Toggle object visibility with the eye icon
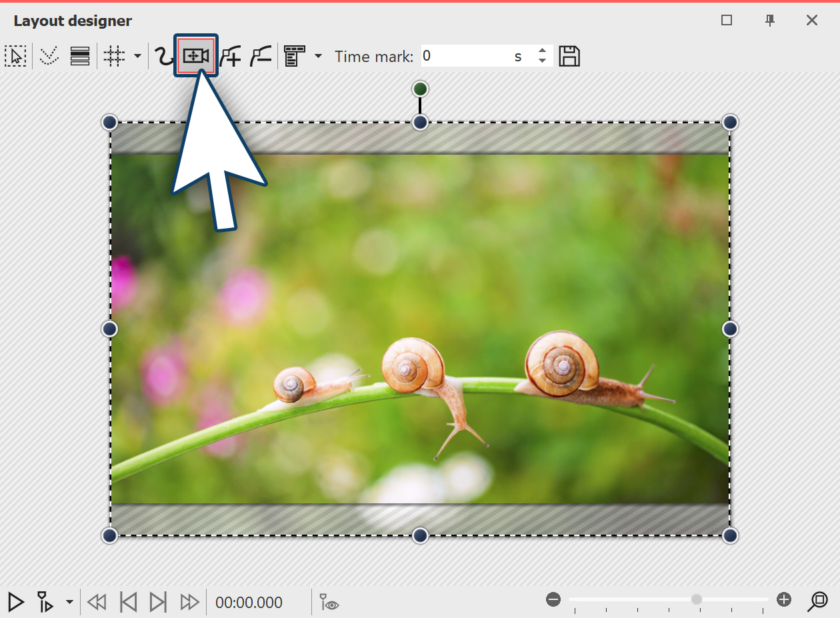The height and width of the screenshot is (618, 840). point(327,602)
